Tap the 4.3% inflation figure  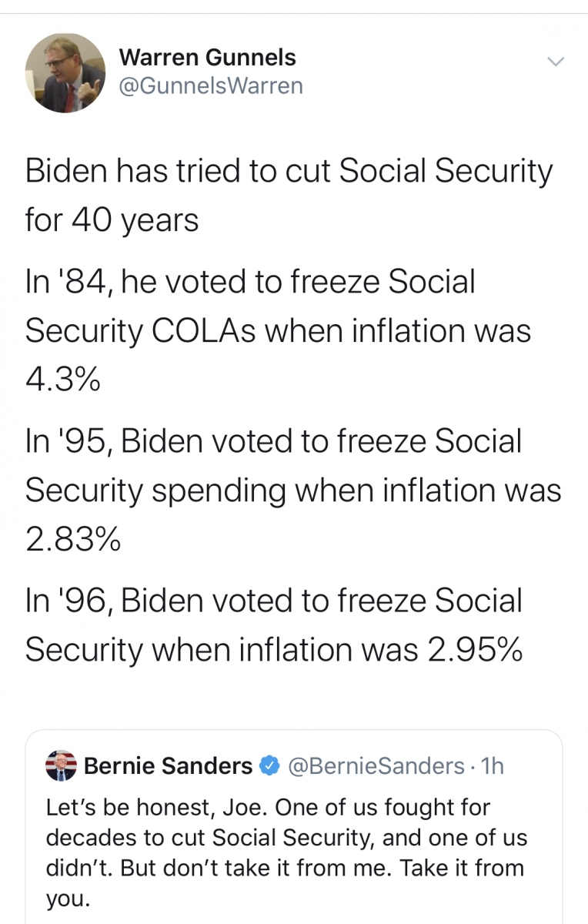pyautogui.click(x=62, y=380)
